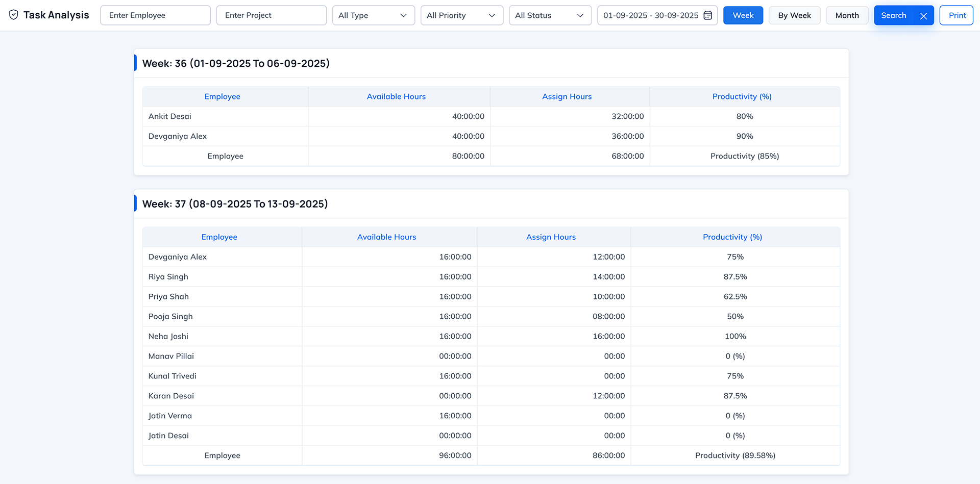Viewport: 980px width, 484px height.
Task: Click the shield icon beside Task Analysis
Action: (x=14, y=15)
